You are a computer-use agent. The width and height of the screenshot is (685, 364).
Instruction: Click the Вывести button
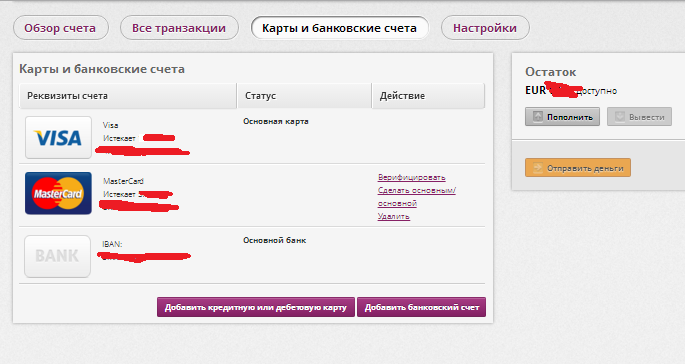[x=639, y=117]
